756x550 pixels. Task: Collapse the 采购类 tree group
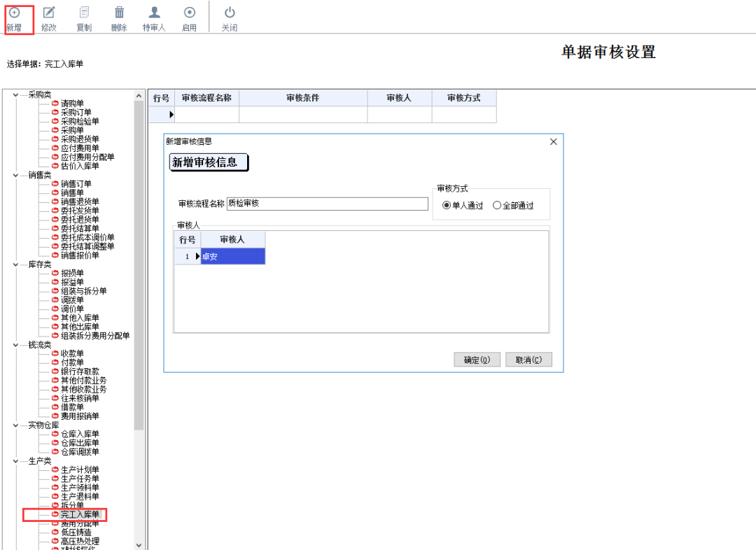point(16,95)
